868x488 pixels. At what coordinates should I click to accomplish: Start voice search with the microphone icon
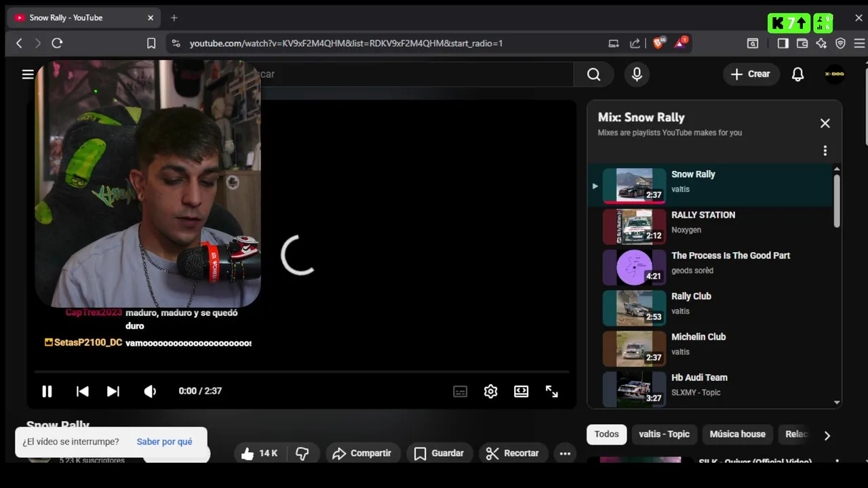point(637,75)
